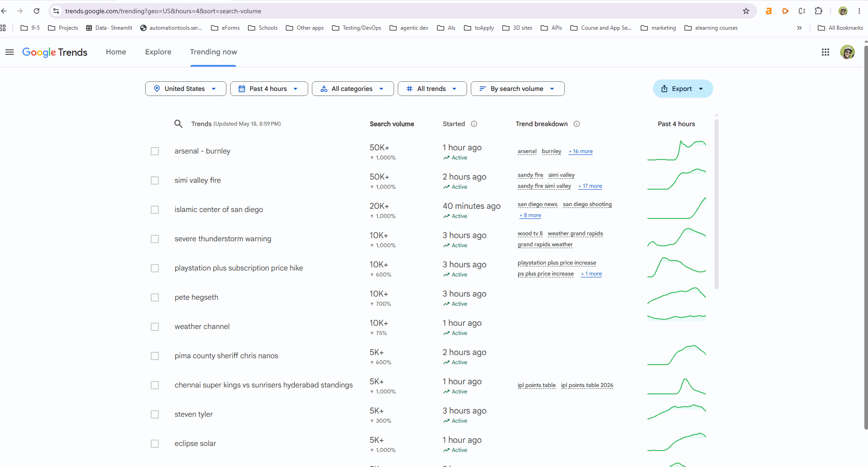Tick the weather channel checkbox
Image resolution: width=868 pixels, height=467 pixels.
pyautogui.click(x=155, y=327)
